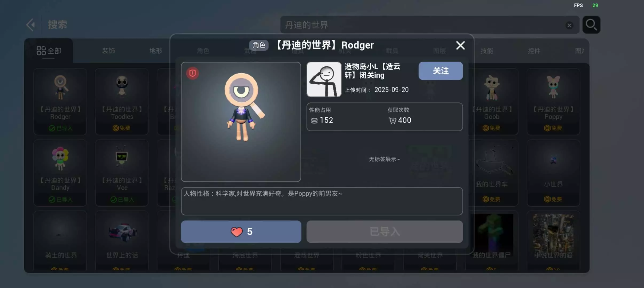
Task: Clear the search field text
Action: click(569, 25)
